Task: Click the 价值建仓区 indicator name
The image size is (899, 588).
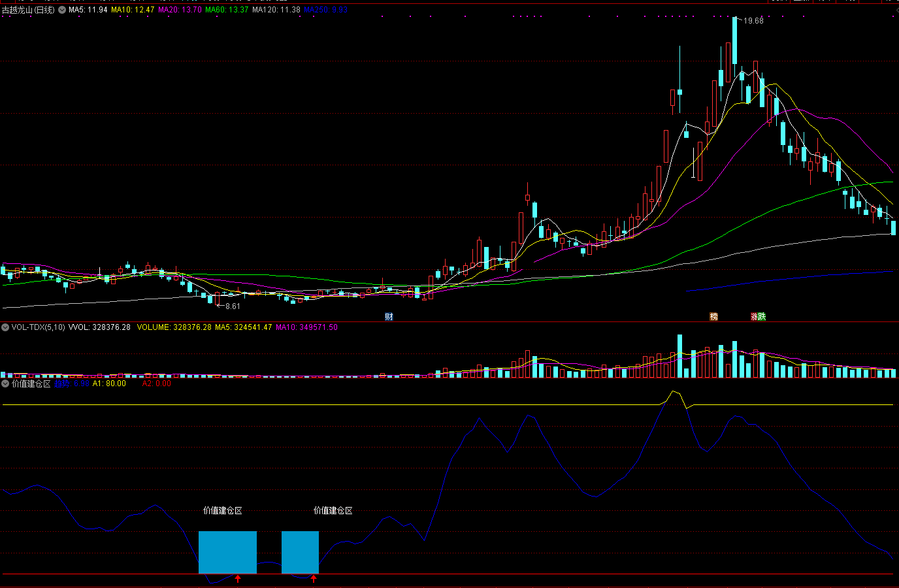Action: 31,384
